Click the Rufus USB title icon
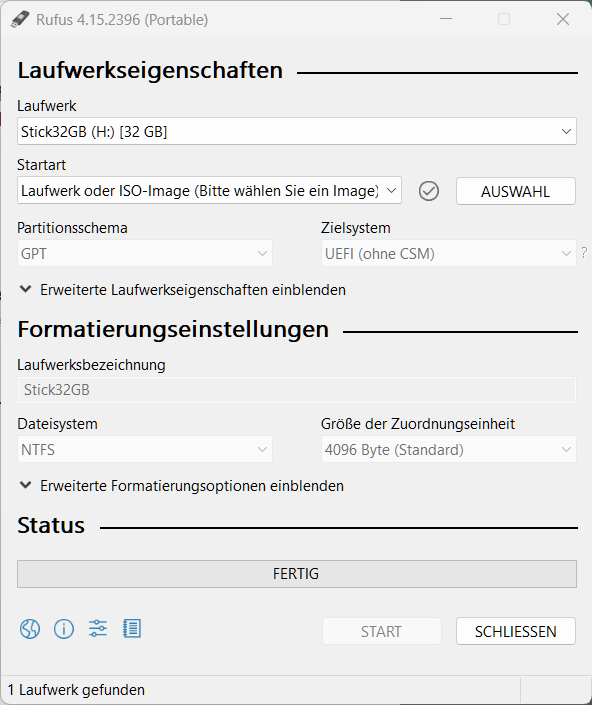Image resolution: width=592 pixels, height=705 pixels. (20, 19)
